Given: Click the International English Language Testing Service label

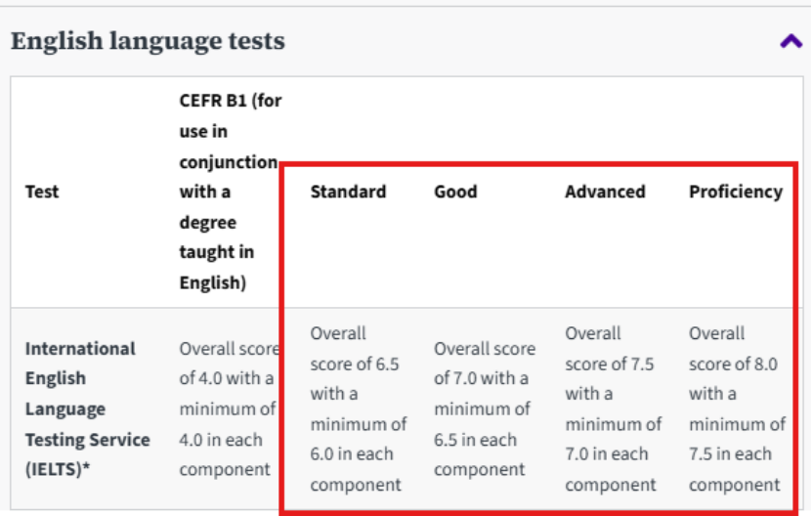Looking at the screenshot, I should click(x=80, y=393).
